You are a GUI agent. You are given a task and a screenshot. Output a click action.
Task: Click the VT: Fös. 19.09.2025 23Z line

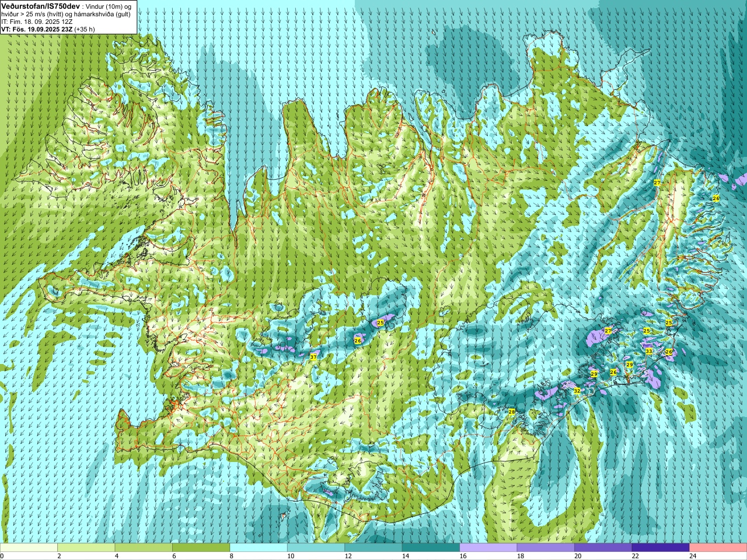click(48, 29)
